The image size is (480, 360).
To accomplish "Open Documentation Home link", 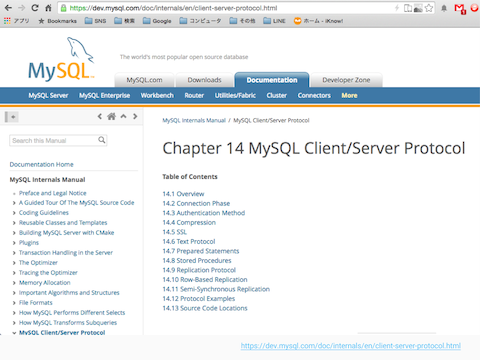I will pos(41,164).
